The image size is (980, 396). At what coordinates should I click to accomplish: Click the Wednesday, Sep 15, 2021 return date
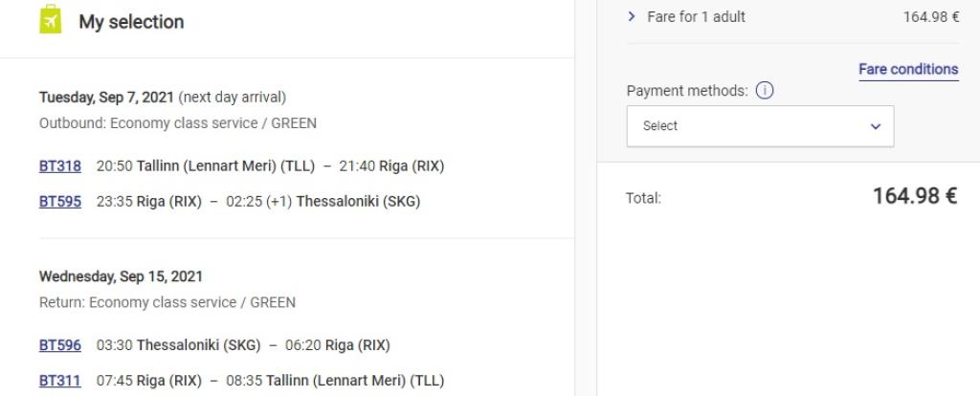click(121, 276)
